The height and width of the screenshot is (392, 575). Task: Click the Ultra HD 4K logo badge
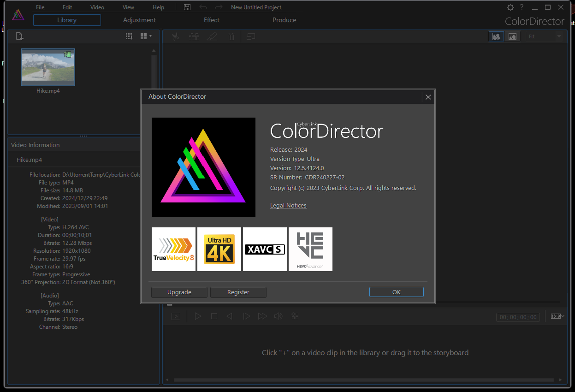click(219, 249)
